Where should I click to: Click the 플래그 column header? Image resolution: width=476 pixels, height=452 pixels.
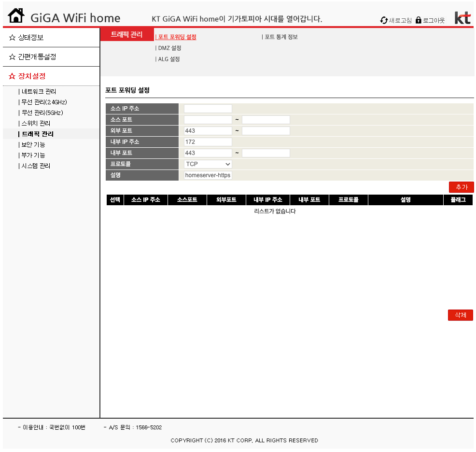(458, 200)
